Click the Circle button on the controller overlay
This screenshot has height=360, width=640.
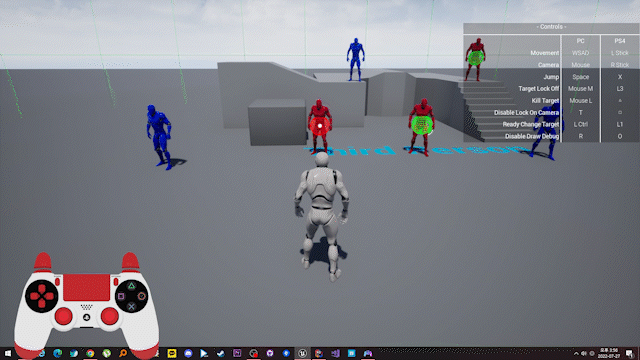tap(142, 296)
